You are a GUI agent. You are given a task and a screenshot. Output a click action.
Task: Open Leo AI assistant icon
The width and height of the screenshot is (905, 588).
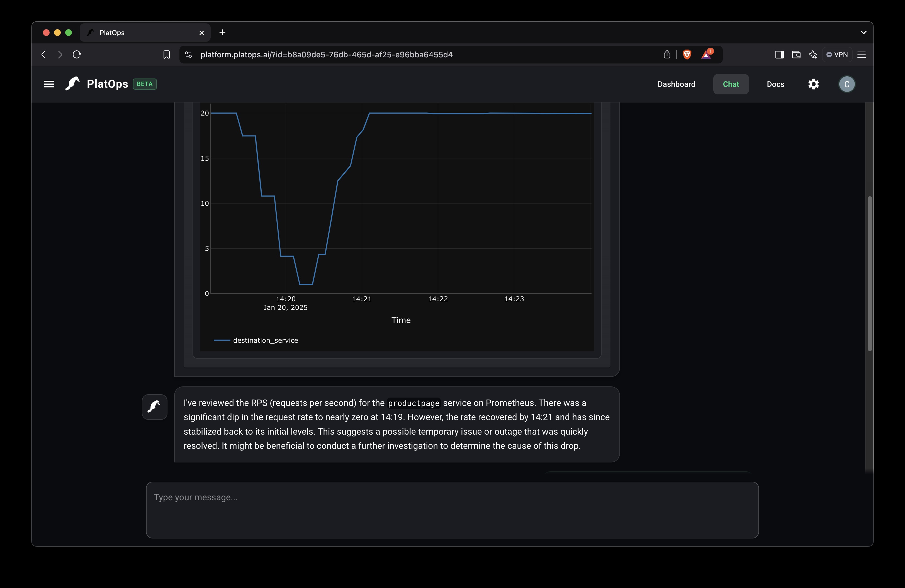click(x=812, y=55)
